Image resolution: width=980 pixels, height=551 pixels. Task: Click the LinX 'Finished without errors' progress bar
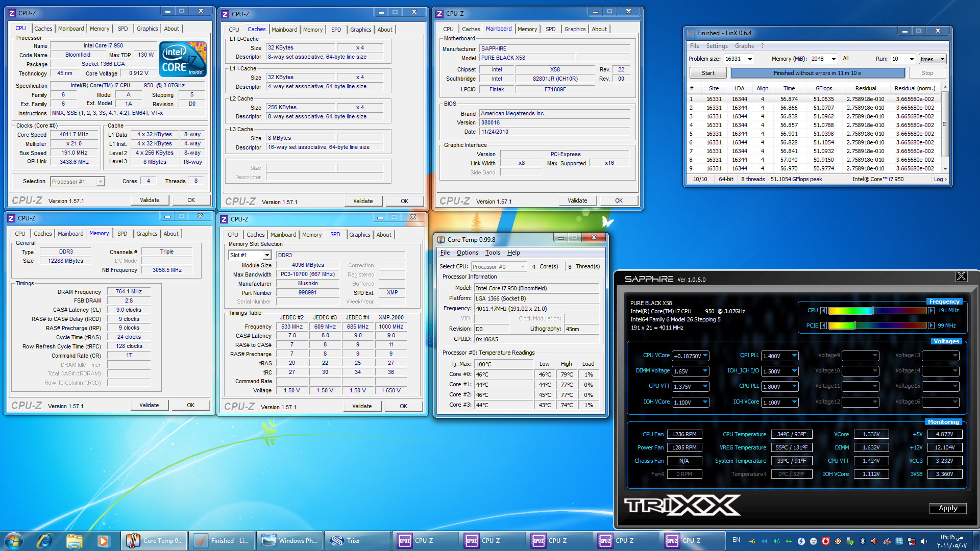817,73
